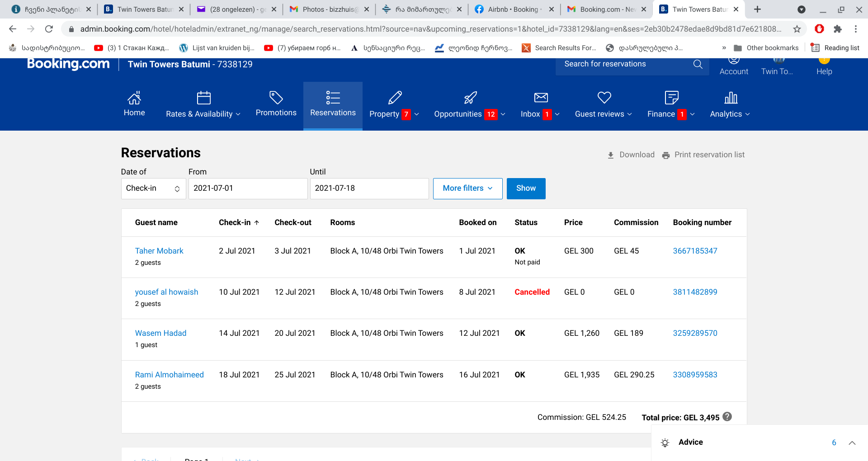Click the Home house icon
The image size is (868, 461).
tap(134, 98)
